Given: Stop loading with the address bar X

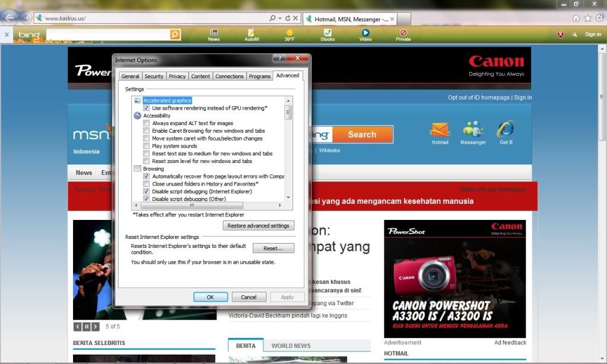Looking at the screenshot, I should 295,18.
